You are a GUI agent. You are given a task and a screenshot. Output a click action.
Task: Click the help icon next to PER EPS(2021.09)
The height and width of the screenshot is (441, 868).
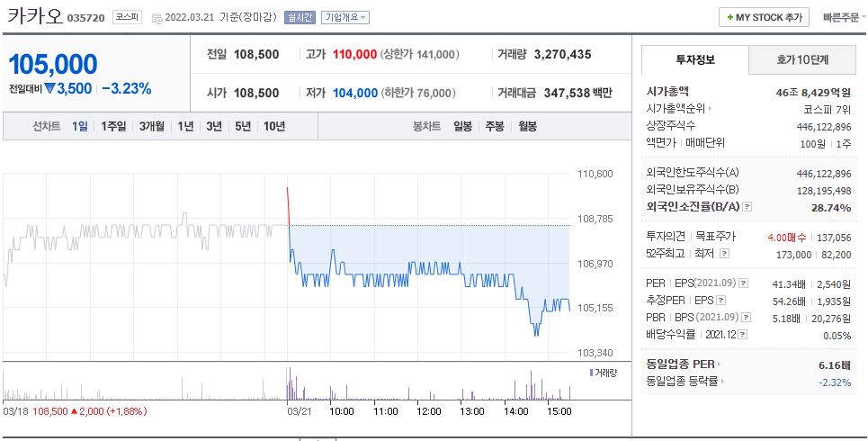click(744, 283)
